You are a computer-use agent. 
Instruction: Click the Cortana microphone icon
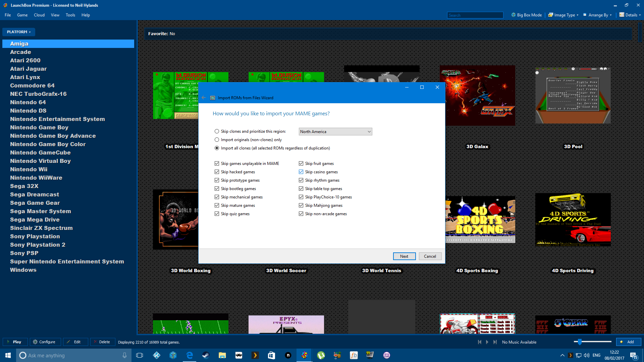tap(124, 355)
